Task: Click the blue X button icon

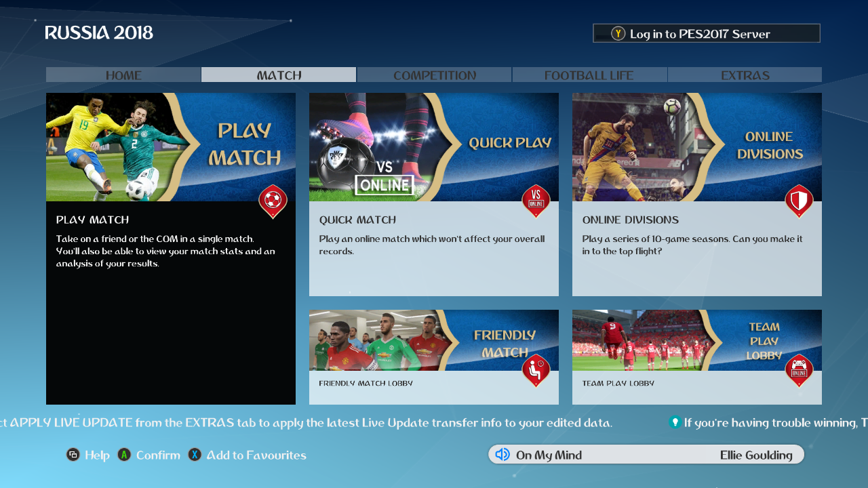Action: tap(195, 455)
